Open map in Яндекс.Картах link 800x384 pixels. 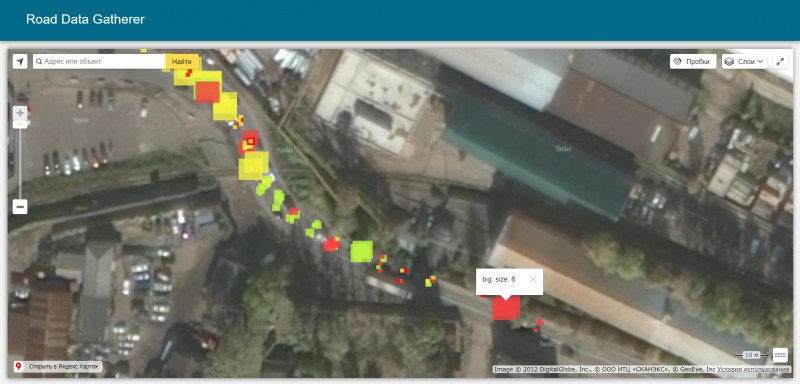click(x=58, y=367)
